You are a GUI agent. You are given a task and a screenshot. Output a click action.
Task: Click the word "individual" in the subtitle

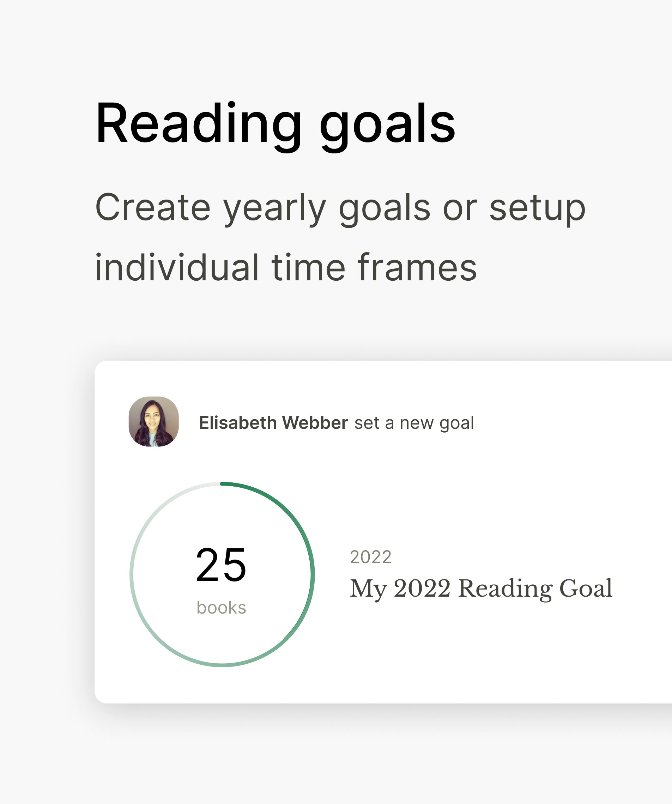(177, 268)
